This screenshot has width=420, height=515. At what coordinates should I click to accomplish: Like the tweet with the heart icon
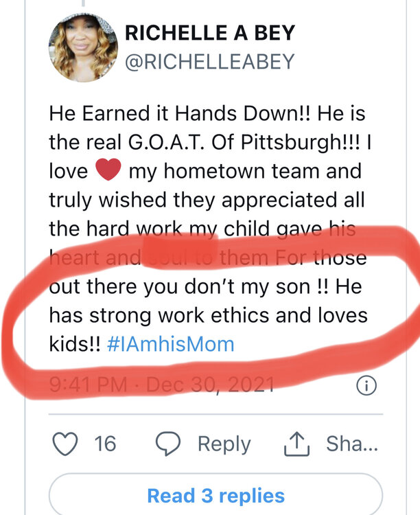click(66, 444)
